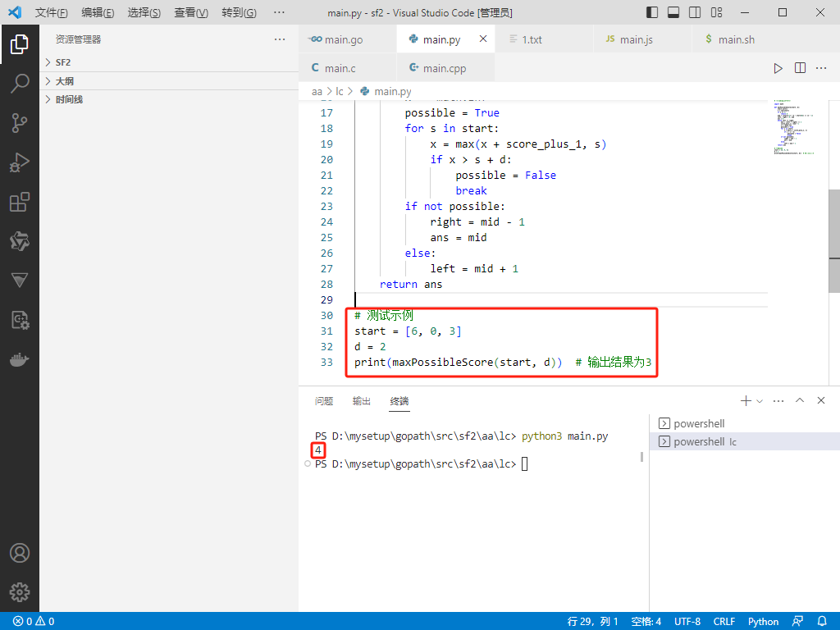
Task: Show errors and warnings count in status bar
Action: tap(34, 621)
